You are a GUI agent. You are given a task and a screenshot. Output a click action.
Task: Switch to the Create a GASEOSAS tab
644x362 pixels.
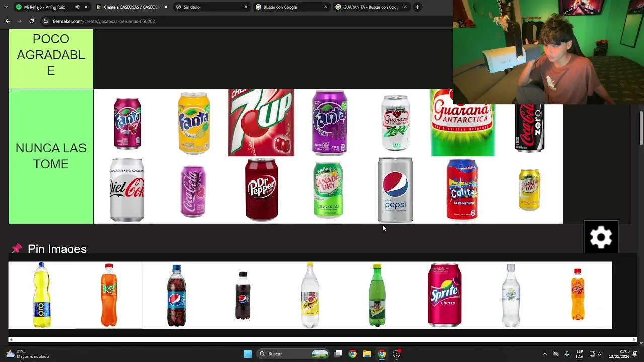click(131, 7)
